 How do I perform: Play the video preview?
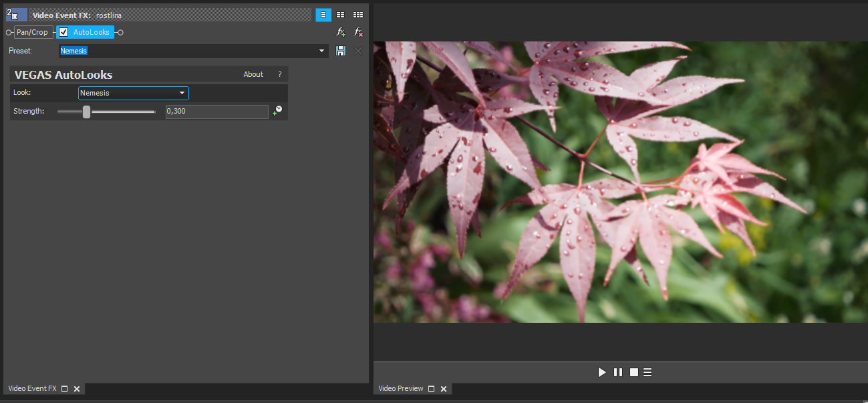tap(602, 372)
